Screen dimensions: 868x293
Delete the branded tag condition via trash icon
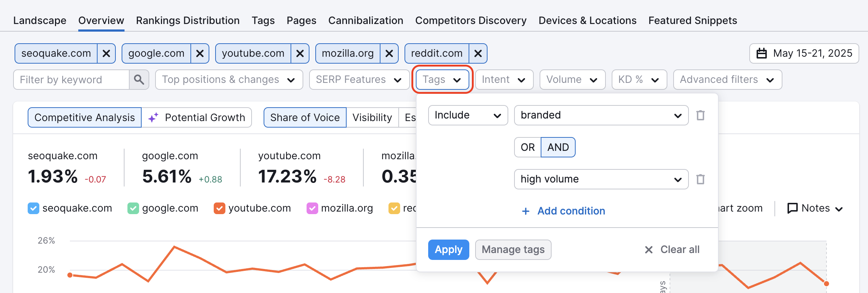click(x=701, y=115)
